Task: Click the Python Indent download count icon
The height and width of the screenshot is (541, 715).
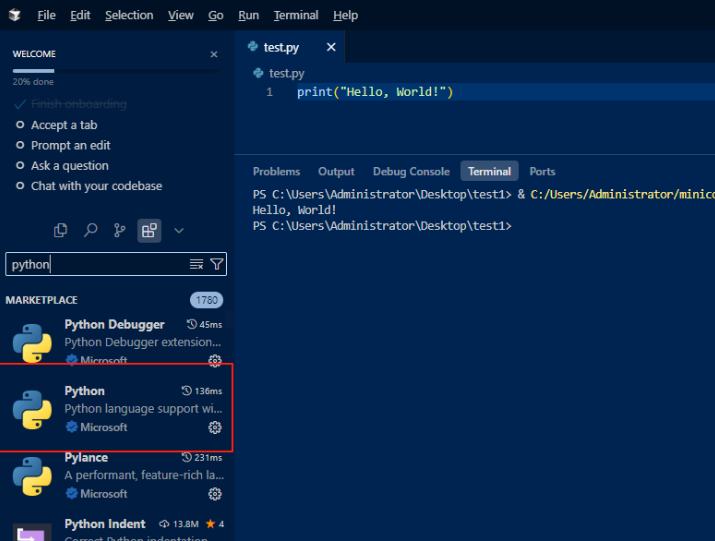Action: coord(164,524)
